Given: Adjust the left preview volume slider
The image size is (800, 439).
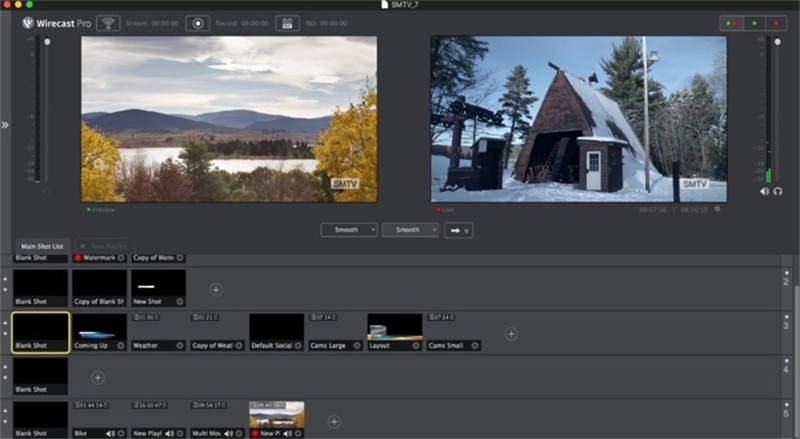Looking at the screenshot, I should click(x=47, y=42).
